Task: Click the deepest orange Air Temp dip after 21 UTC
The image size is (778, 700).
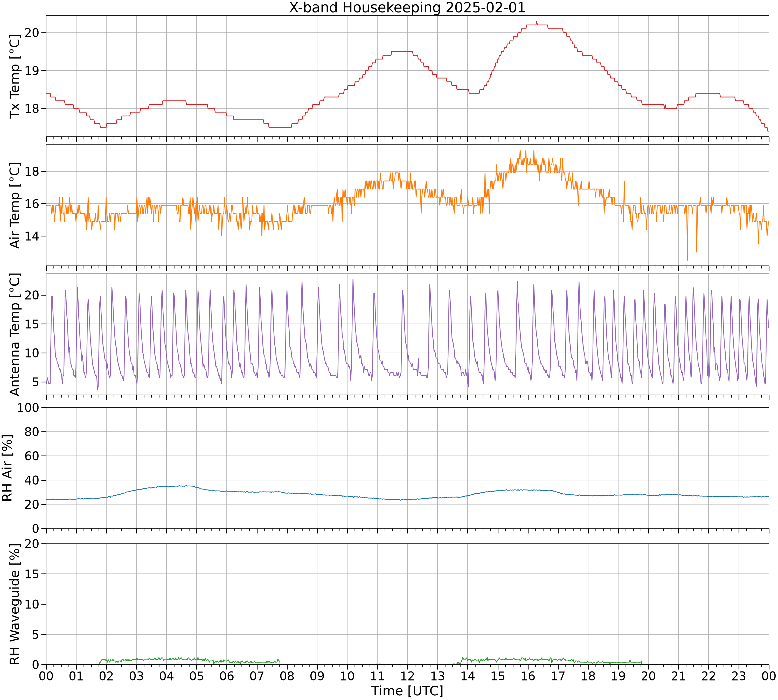Action: pyautogui.click(x=687, y=260)
